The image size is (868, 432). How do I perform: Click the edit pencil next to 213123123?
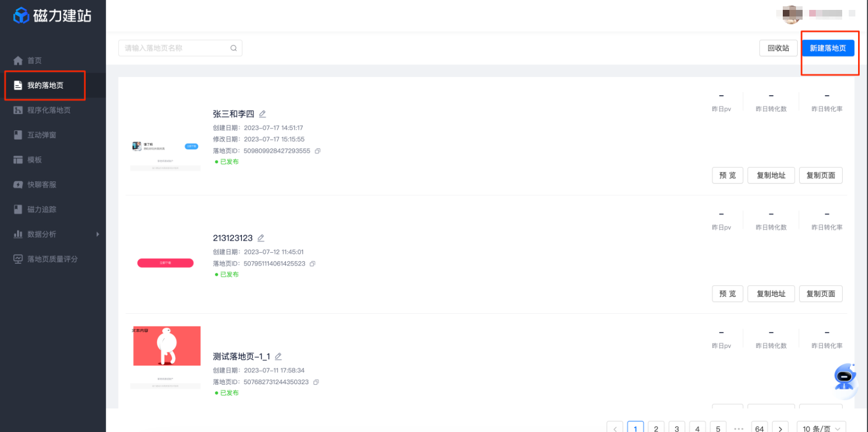click(x=261, y=238)
